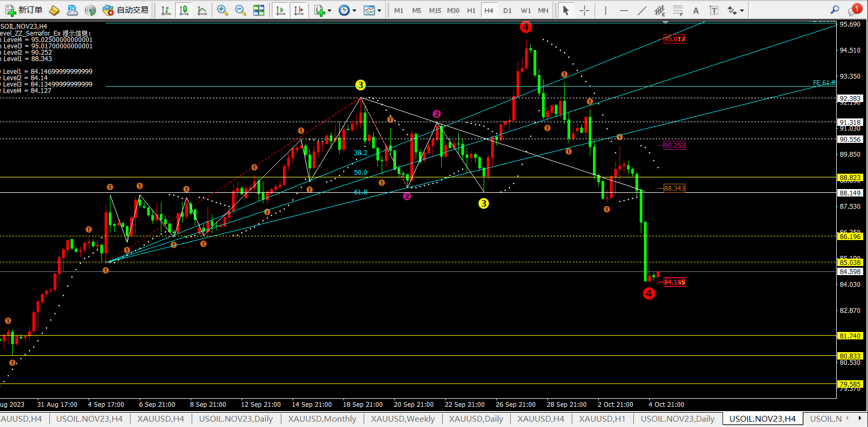
Task: Open the arrows objects tool icon
Action: [732, 10]
